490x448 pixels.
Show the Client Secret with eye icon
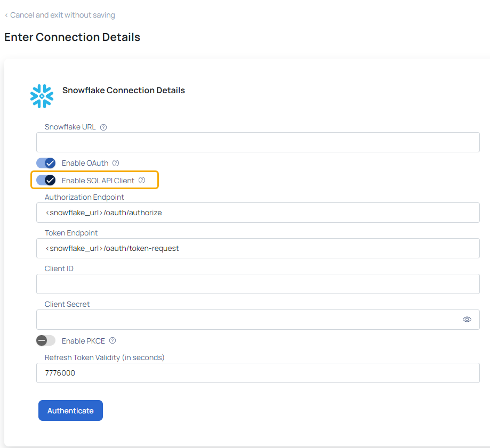point(467,320)
